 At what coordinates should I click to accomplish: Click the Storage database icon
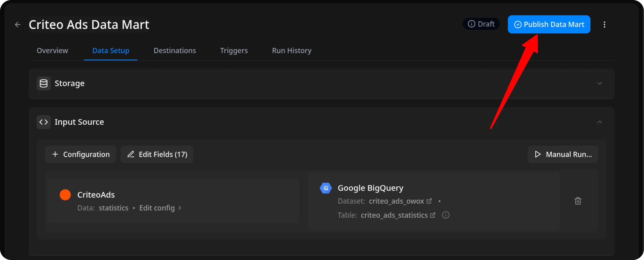pos(43,84)
